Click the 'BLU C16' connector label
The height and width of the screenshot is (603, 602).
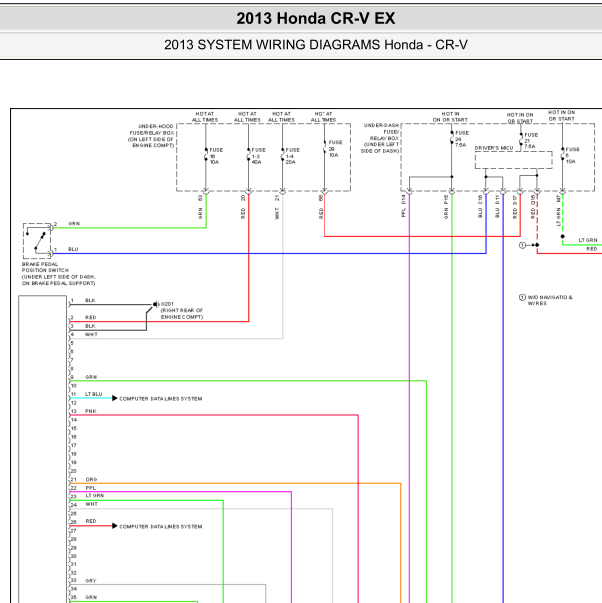point(480,207)
